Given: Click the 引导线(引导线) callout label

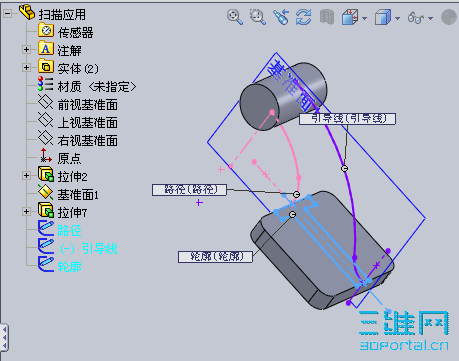Looking at the screenshot, I should (347, 119).
